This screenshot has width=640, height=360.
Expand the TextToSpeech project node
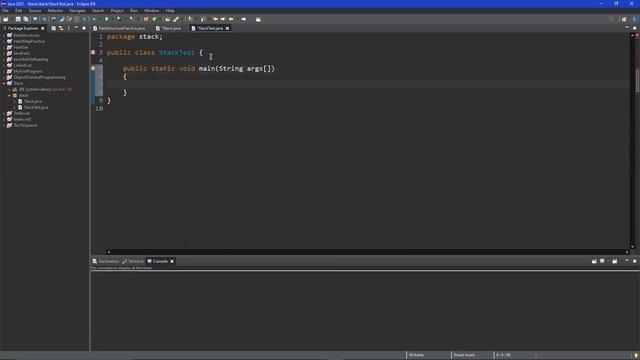4,125
